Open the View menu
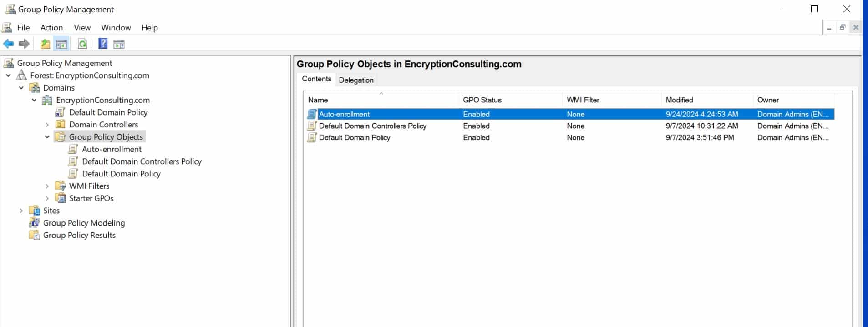868x327 pixels. coord(82,28)
